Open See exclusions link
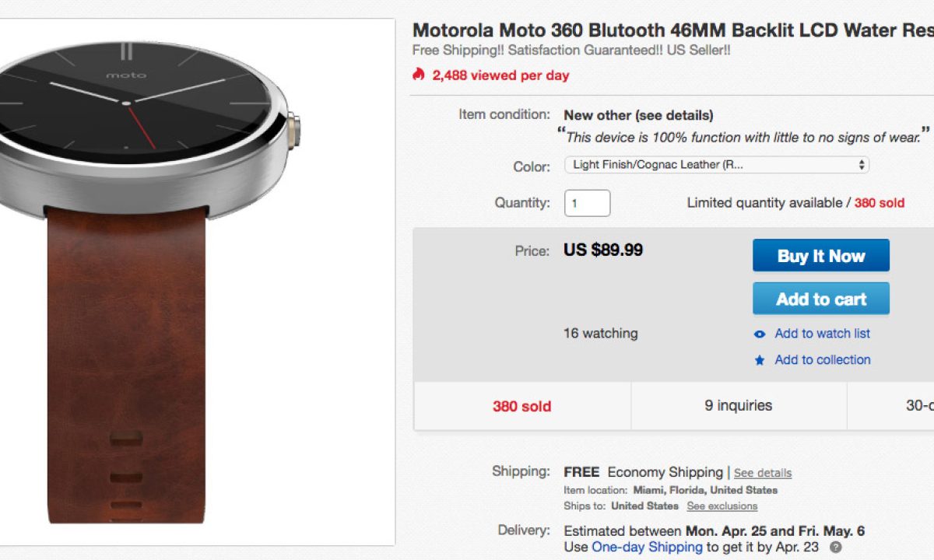Viewport: 934px width, 560px height. (722, 506)
